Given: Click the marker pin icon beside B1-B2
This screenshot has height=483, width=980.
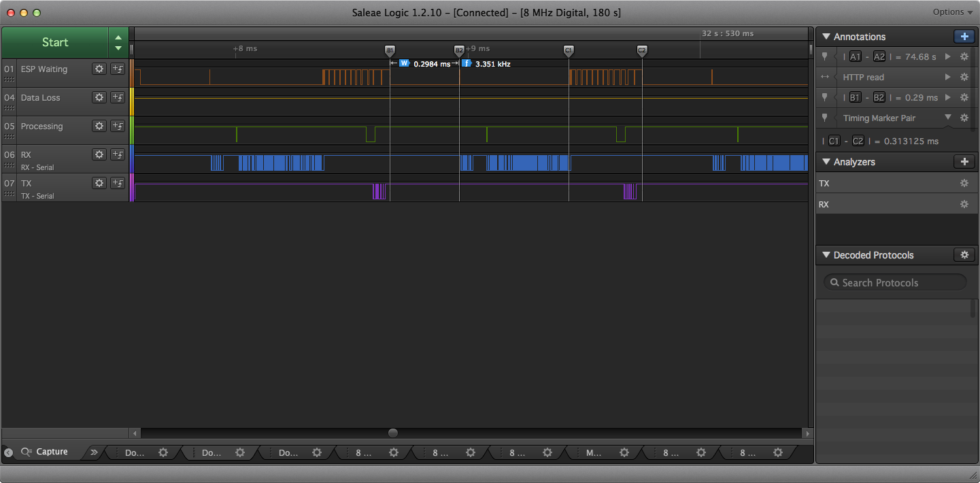Looking at the screenshot, I should [x=825, y=98].
